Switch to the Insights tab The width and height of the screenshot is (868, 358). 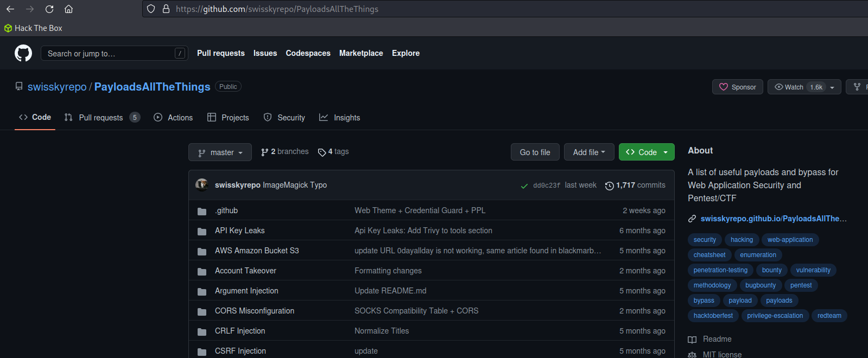pyautogui.click(x=339, y=117)
